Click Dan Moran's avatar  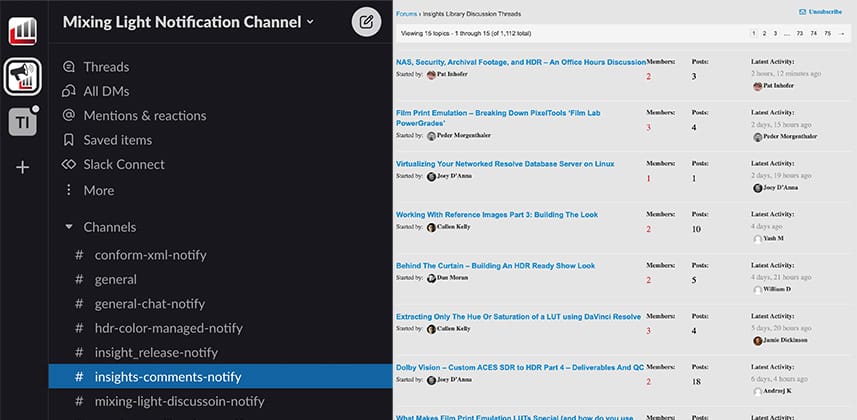431,278
